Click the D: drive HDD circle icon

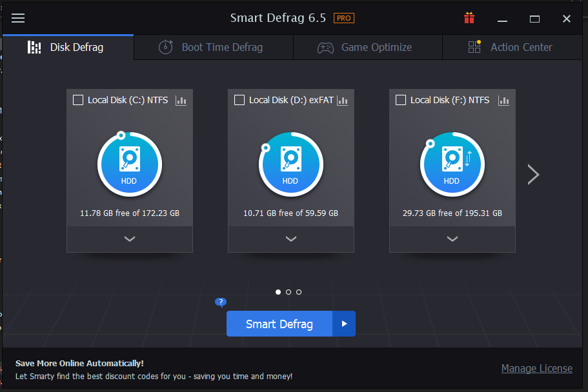(x=291, y=164)
